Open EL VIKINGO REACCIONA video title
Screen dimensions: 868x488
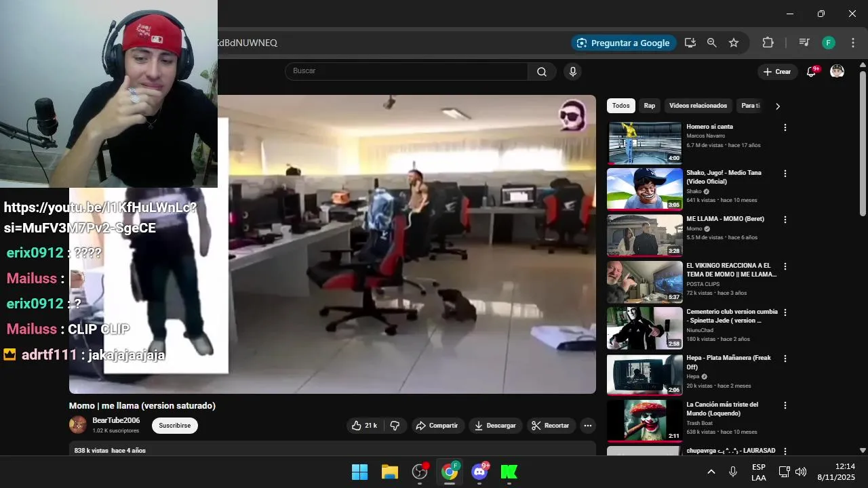pyautogui.click(x=731, y=270)
